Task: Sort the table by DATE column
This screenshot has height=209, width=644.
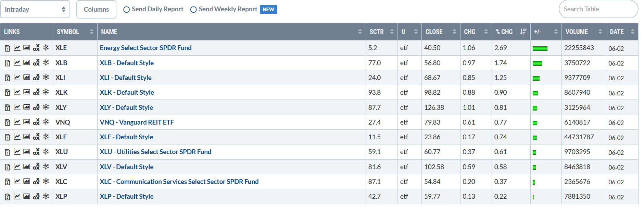Action: point(622,32)
